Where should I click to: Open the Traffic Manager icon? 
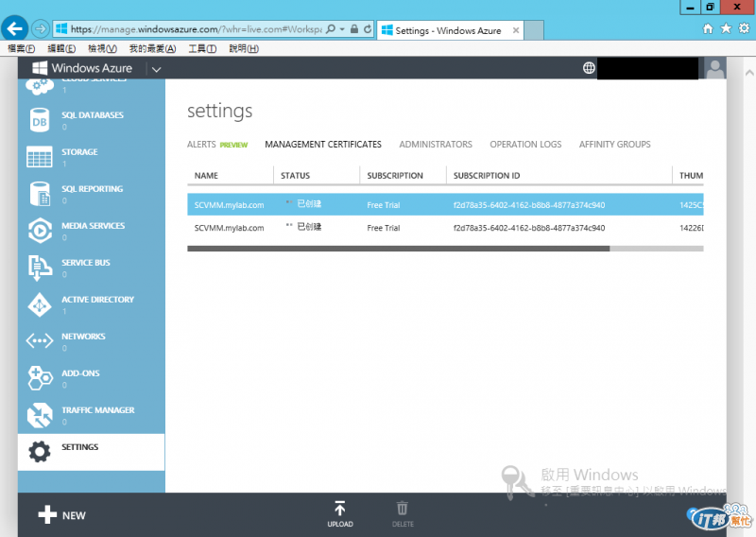[40, 415]
